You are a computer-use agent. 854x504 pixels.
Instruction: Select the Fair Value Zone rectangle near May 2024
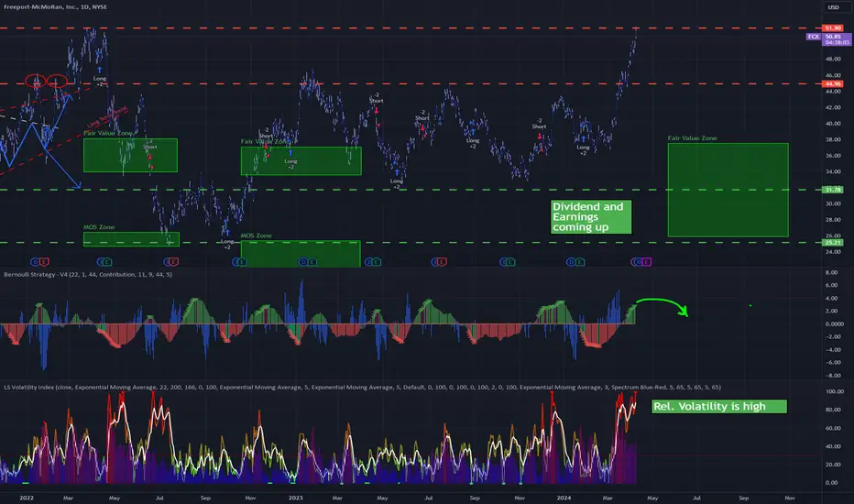(x=728, y=191)
